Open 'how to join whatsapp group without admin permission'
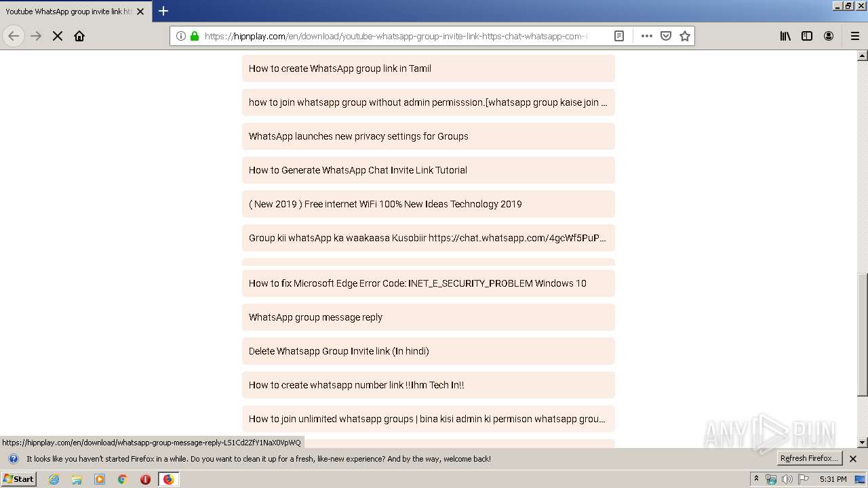The width and height of the screenshot is (868, 488). tap(429, 102)
